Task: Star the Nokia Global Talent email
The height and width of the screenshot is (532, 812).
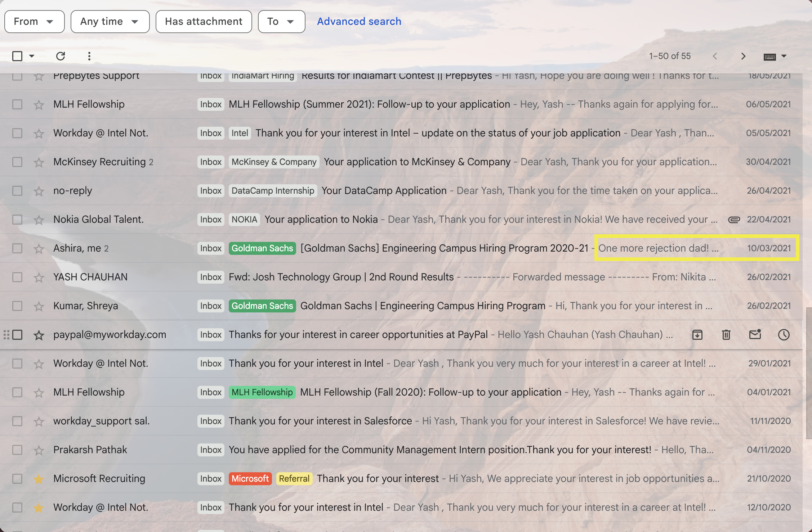Action: click(39, 220)
